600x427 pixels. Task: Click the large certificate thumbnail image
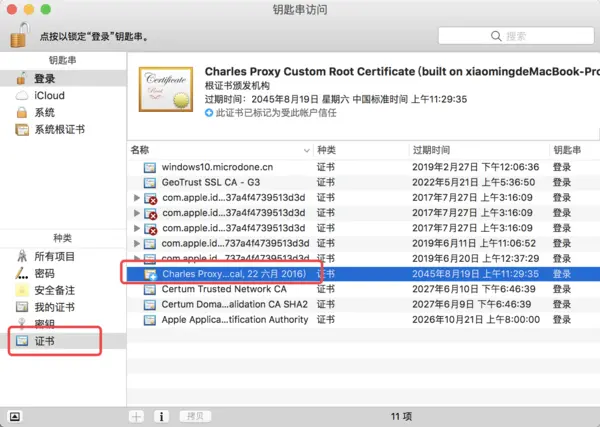166,89
